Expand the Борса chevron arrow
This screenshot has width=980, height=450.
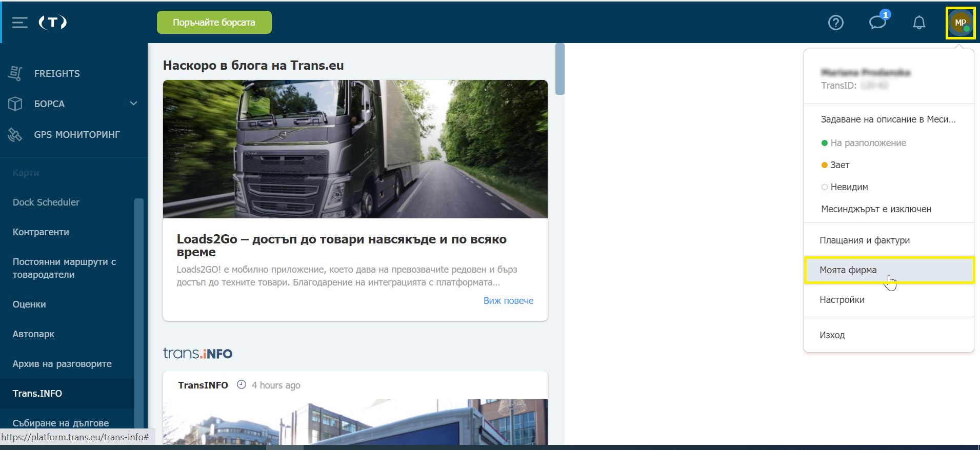click(x=133, y=104)
